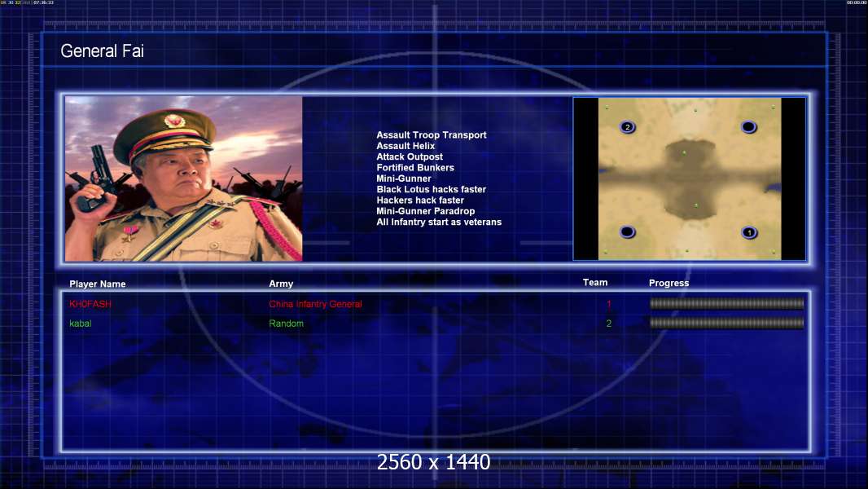Click start position marker 1 on minimap
This screenshot has width=868, height=489.
pyautogui.click(x=749, y=232)
